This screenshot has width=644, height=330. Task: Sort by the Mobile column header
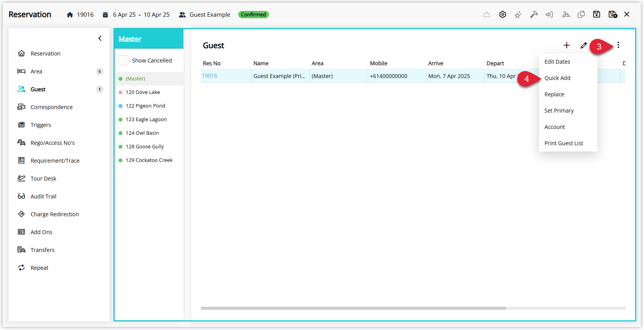(x=379, y=63)
